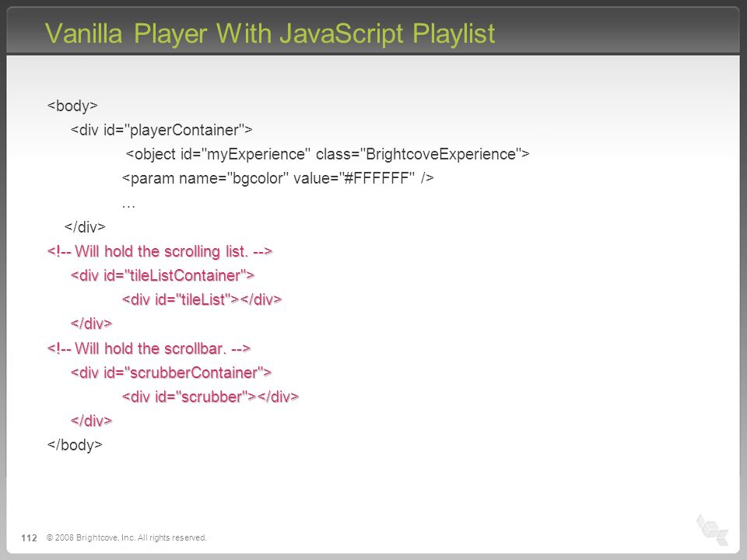747x560 pixels.
Task: Select the comment 'Will hold the scrolling list.'
Action: [x=160, y=251]
